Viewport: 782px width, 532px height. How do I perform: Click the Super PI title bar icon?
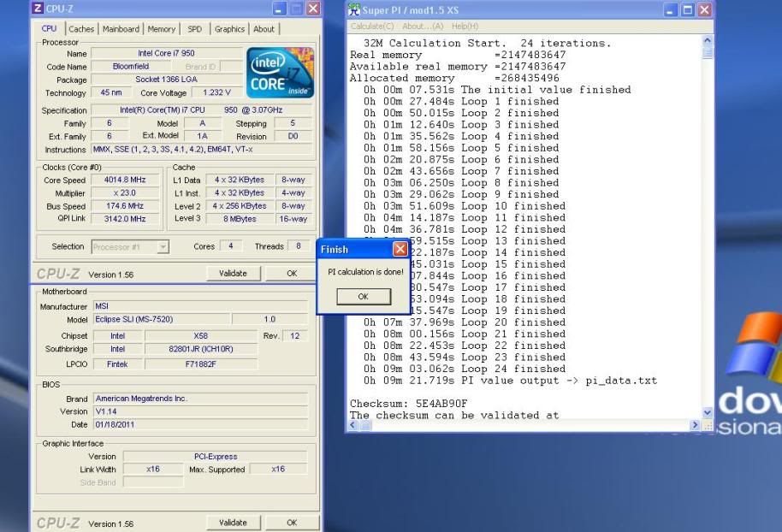pyautogui.click(x=353, y=9)
